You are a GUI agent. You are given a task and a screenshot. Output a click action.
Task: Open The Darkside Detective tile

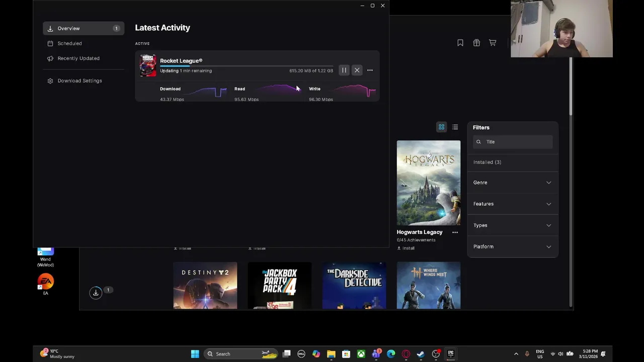[x=354, y=285]
